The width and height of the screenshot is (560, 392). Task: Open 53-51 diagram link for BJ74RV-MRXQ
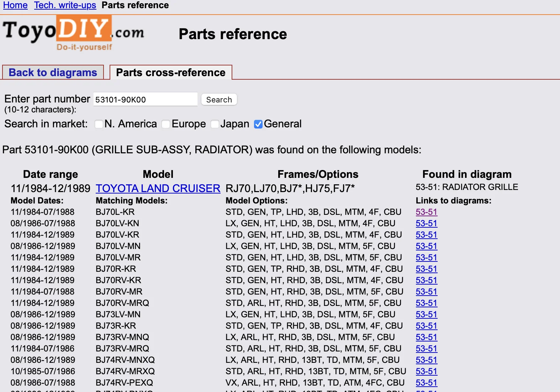pyautogui.click(x=427, y=371)
